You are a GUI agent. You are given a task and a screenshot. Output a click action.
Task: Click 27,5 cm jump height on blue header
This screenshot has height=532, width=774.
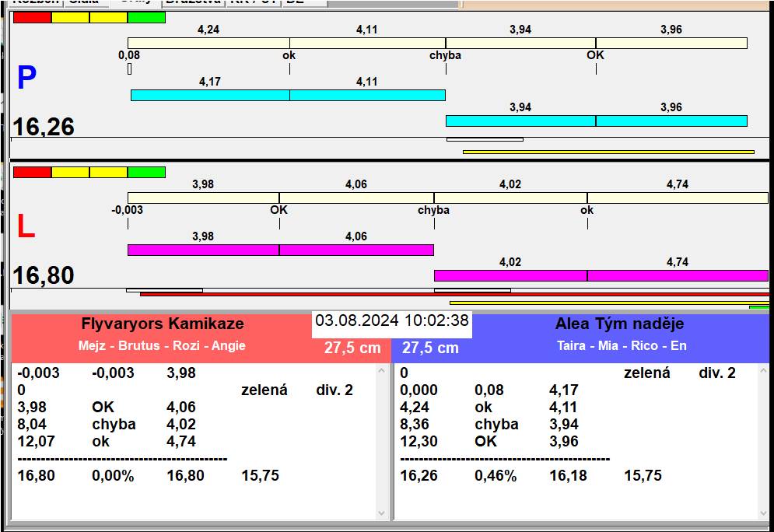(430, 348)
